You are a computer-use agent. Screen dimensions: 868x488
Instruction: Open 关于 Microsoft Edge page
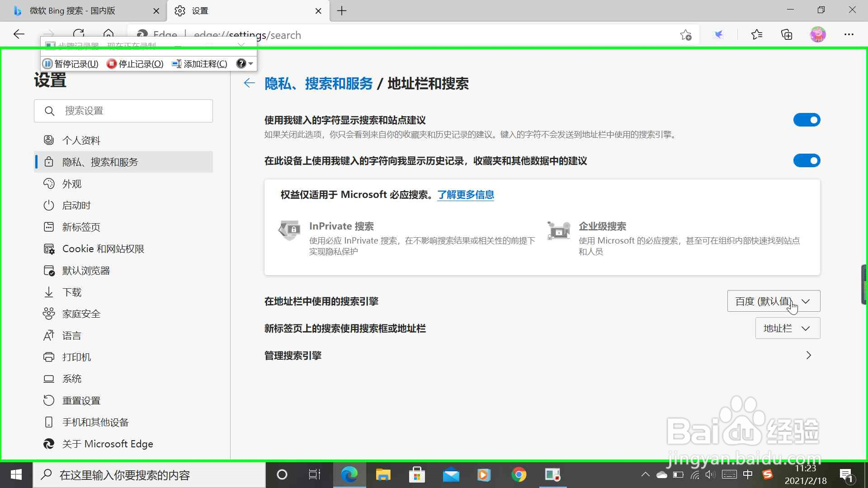[107, 444]
